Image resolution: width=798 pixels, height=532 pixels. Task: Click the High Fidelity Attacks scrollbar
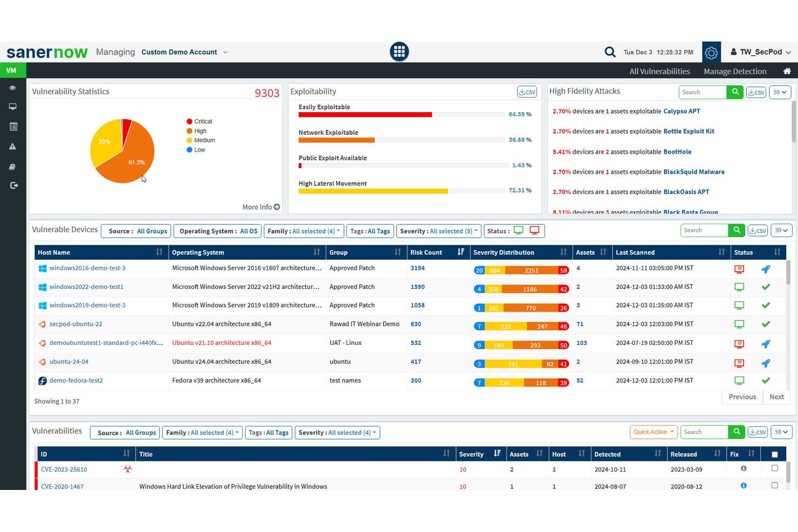pyautogui.click(x=793, y=122)
